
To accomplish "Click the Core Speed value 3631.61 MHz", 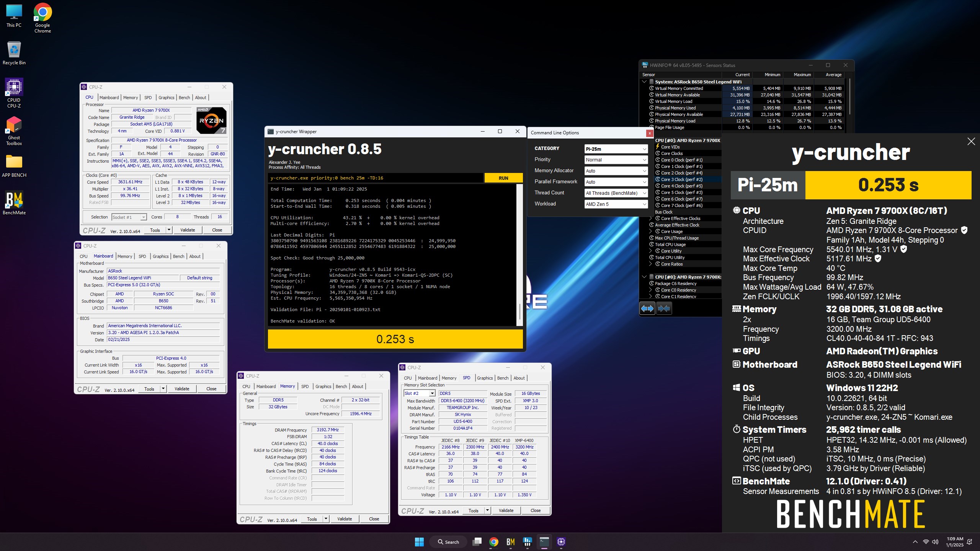I will [x=130, y=182].
